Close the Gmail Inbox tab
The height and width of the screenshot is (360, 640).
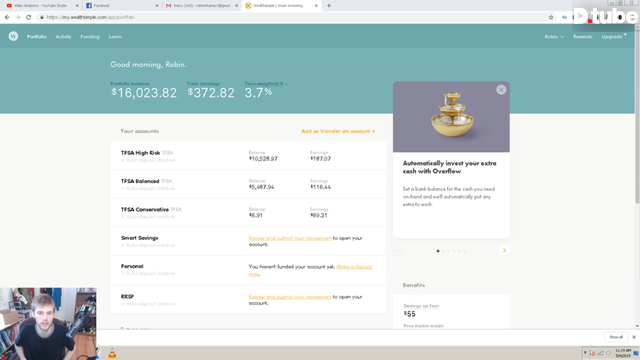[236, 6]
